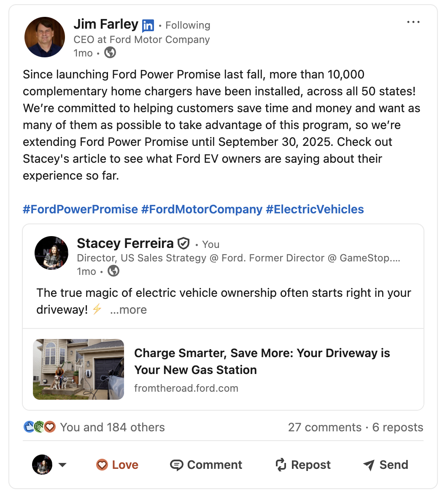The height and width of the screenshot is (495, 448).
Task: Send this post via the Send button
Action: point(386,465)
